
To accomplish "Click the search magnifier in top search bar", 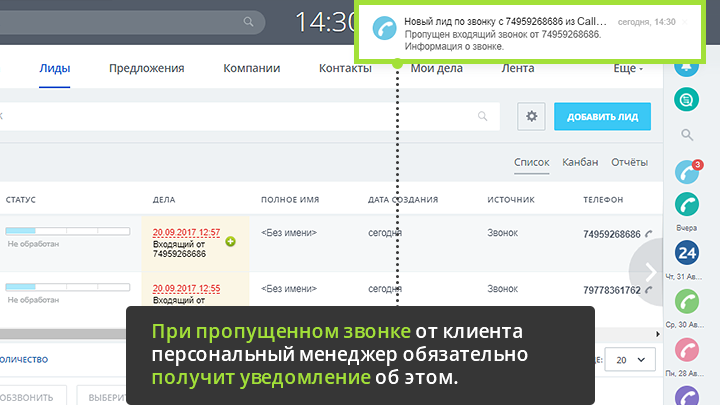I will tap(248, 22).
